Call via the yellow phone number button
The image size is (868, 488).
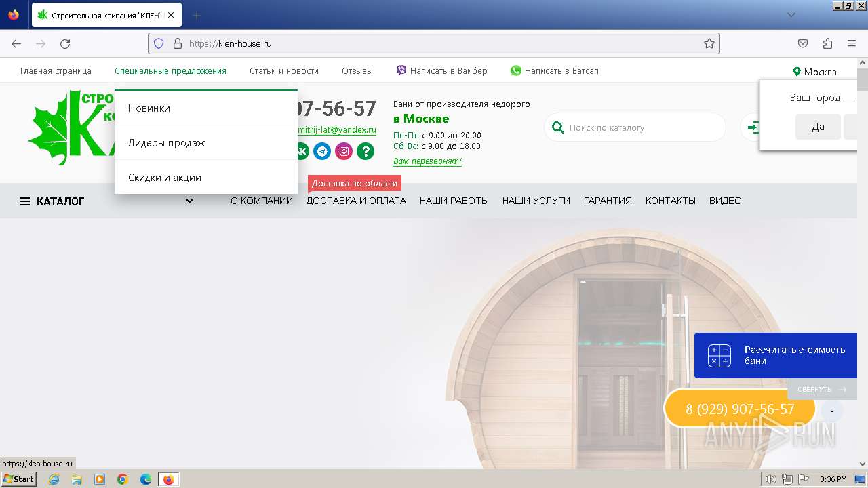click(739, 409)
